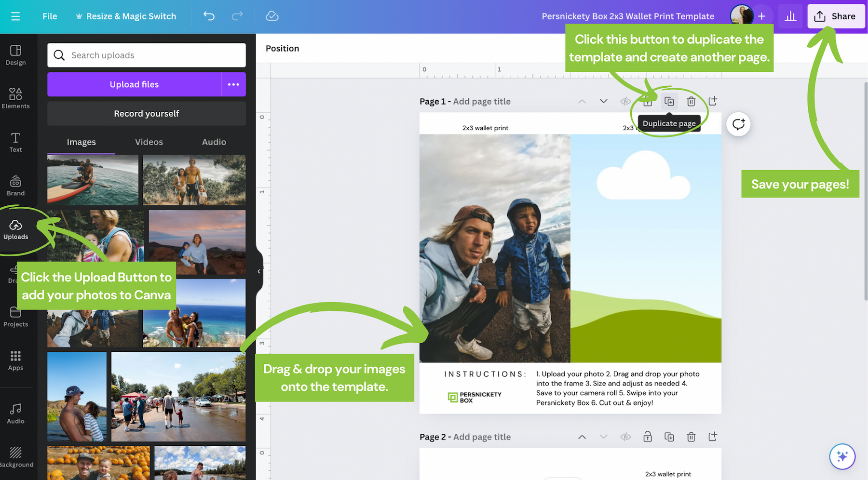Select the paddleboard photo thumbnail
Viewport: 868px width, 480px height.
pyautogui.click(x=93, y=180)
